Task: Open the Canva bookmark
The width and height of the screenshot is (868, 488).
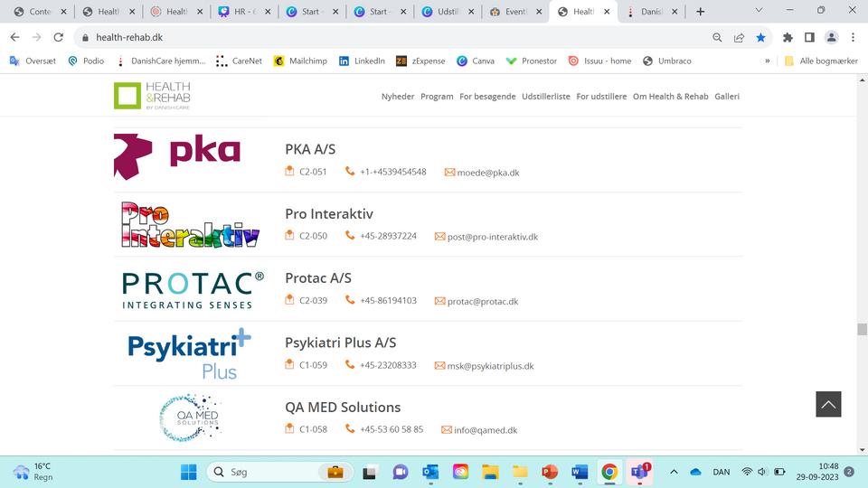Action: 476,61
